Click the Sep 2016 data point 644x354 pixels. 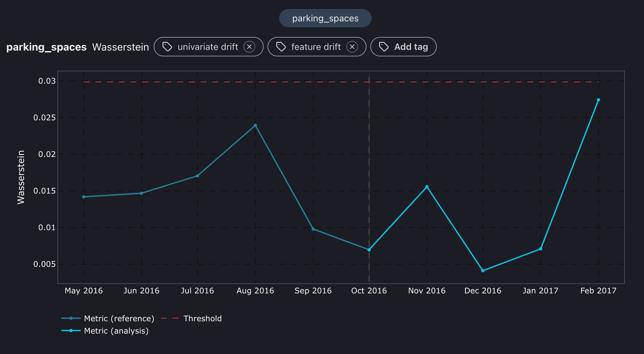point(313,229)
